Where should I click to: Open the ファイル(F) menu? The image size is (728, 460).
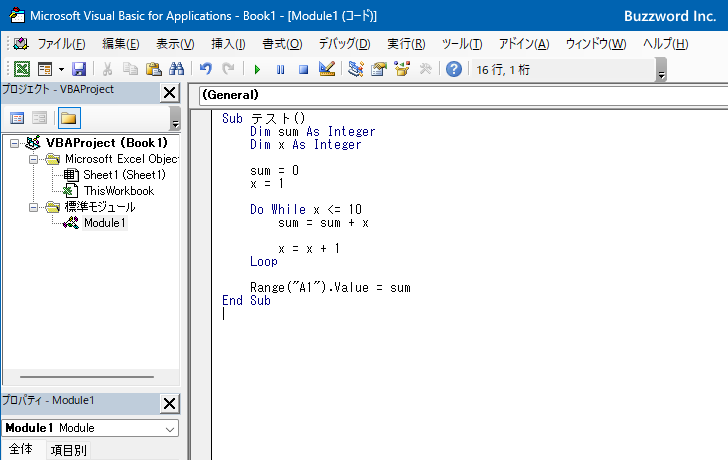coord(61,44)
